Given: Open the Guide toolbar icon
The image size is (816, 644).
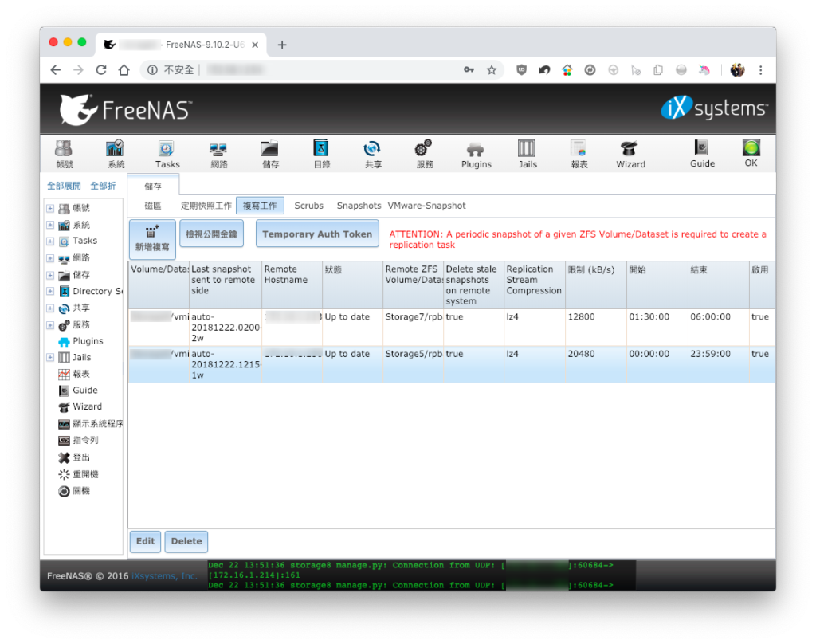Looking at the screenshot, I should click(702, 154).
